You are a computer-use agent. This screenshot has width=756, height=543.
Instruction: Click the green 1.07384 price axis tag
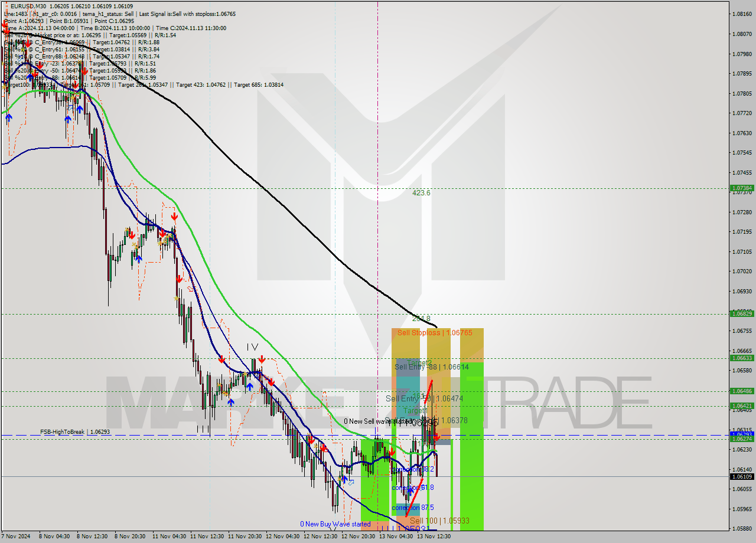click(742, 188)
